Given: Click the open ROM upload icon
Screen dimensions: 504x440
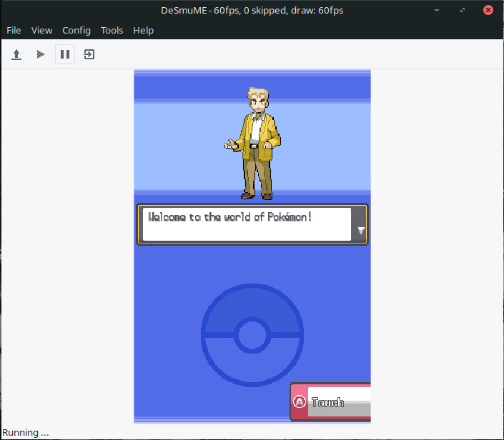Looking at the screenshot, I should pos(16,54).
